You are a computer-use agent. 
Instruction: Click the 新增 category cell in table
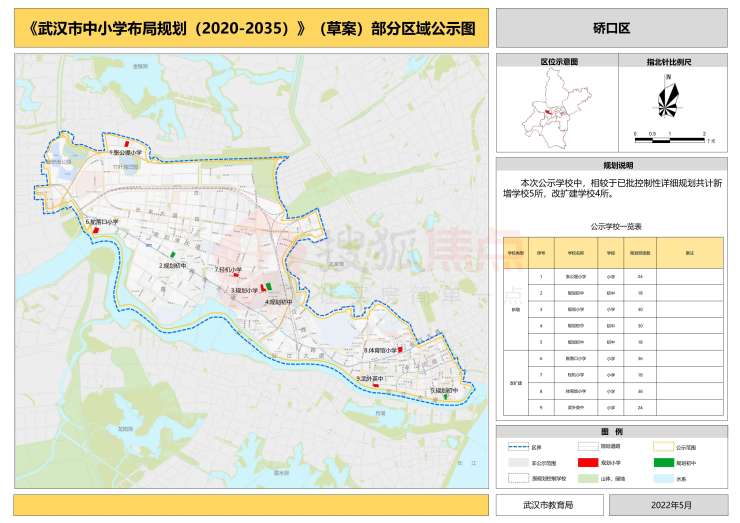[515, 310]
